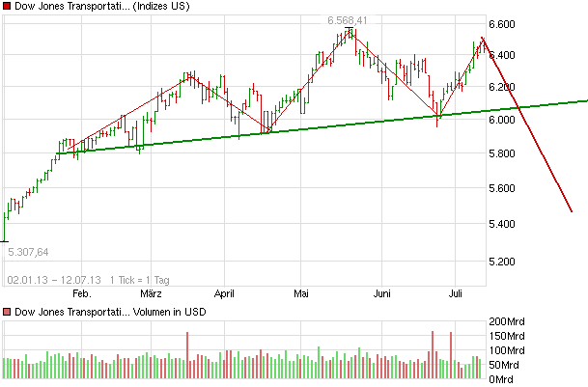Click the März month label on the time axis
This screenshot has height=387, width=588.
pos(151,292)
